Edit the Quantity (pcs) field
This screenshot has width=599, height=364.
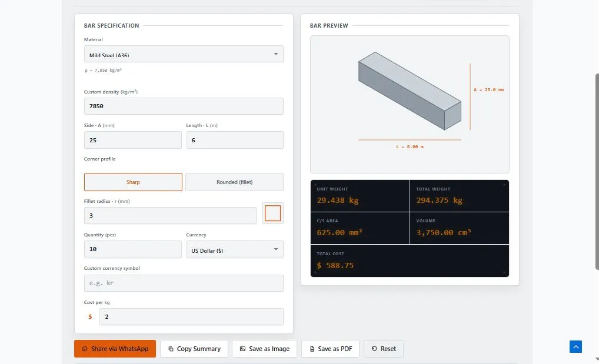(132, 249)
